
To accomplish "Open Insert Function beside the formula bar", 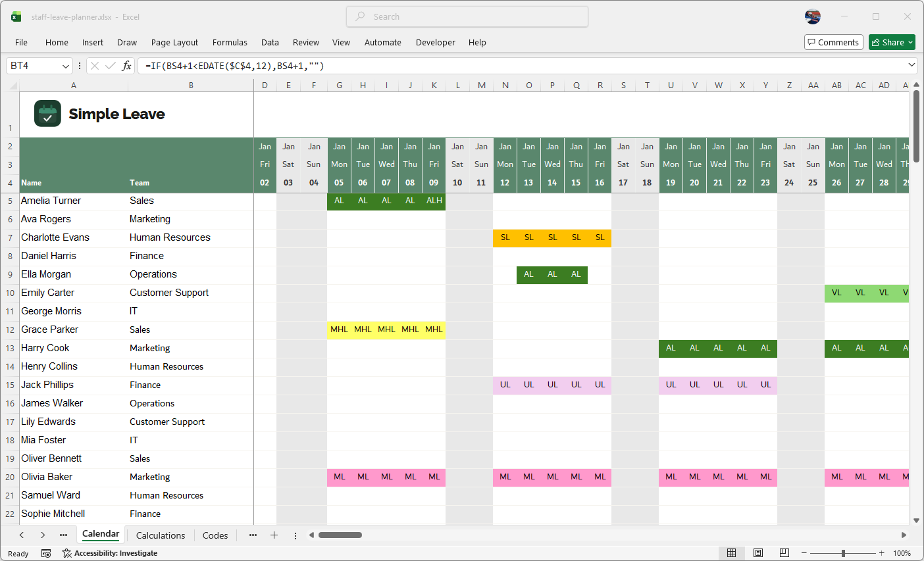I will pyautogui.click(x=128, y=66).
